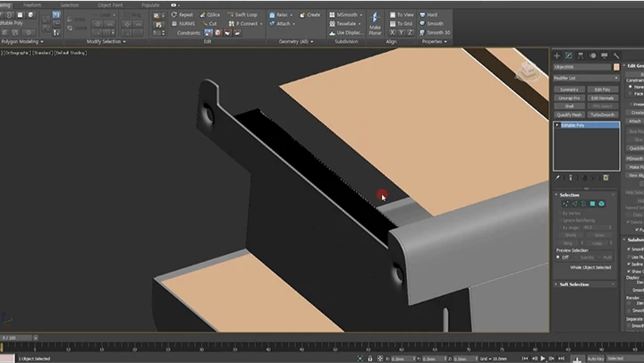Screen dimensions: 644x363
Task: Select Polygon sub-object level icon
Action: pos(592,204)
